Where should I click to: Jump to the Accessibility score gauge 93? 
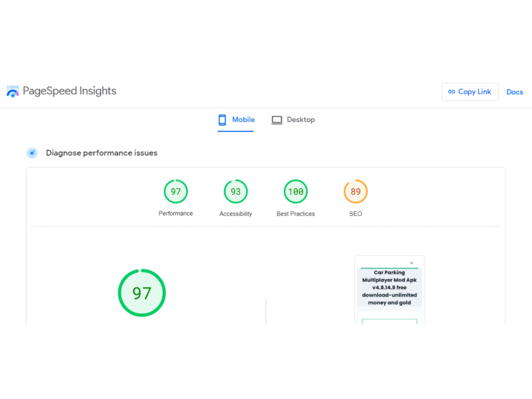236,192
